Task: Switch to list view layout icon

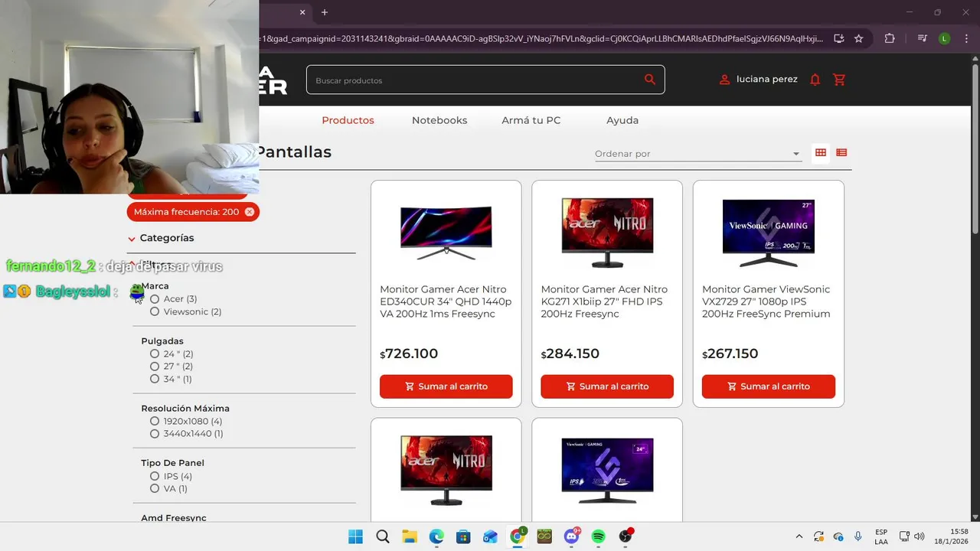Action: (x=841, y=152)
